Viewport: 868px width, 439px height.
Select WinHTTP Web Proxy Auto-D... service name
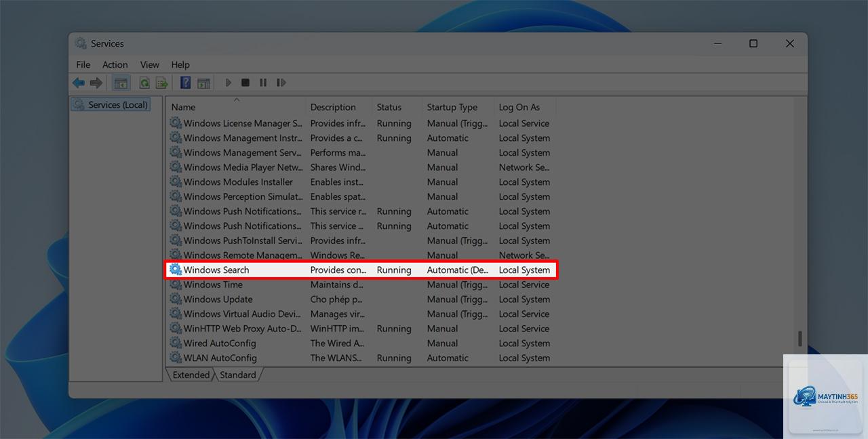point(243,329)
